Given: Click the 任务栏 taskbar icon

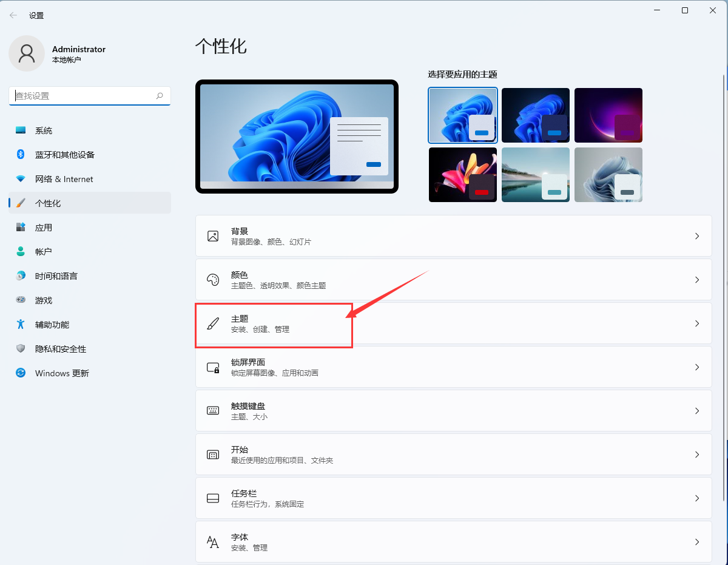Looking at the screenshot, I should pyautogui.click(x=213, y=498).
